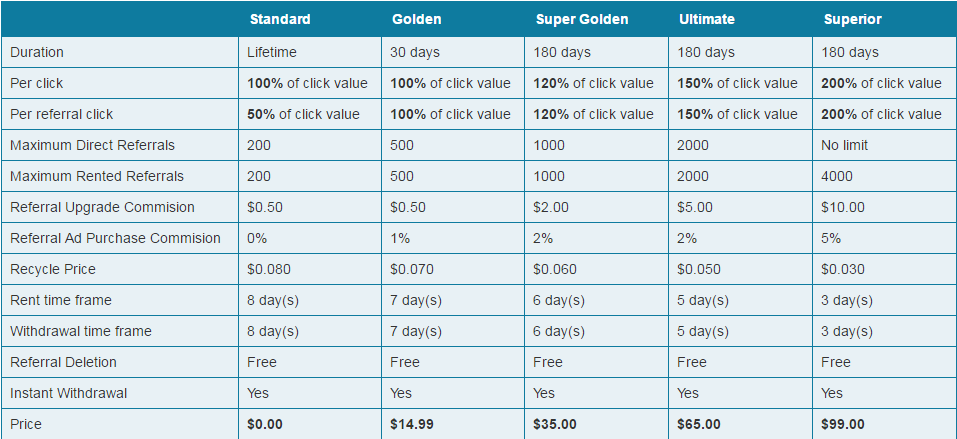This screenshot has height=439, width=957.
Task: Click the Referral Upgrade Commision label
Action: tap(102, 207)
